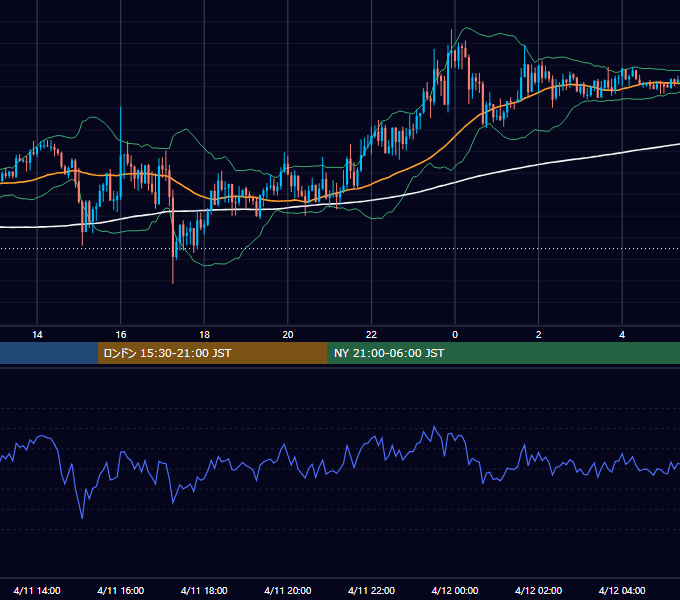Click the 4/11 14:00 date label
This screenshot has height=600, width=680.
pyautogui.click(x=37, y=590)
